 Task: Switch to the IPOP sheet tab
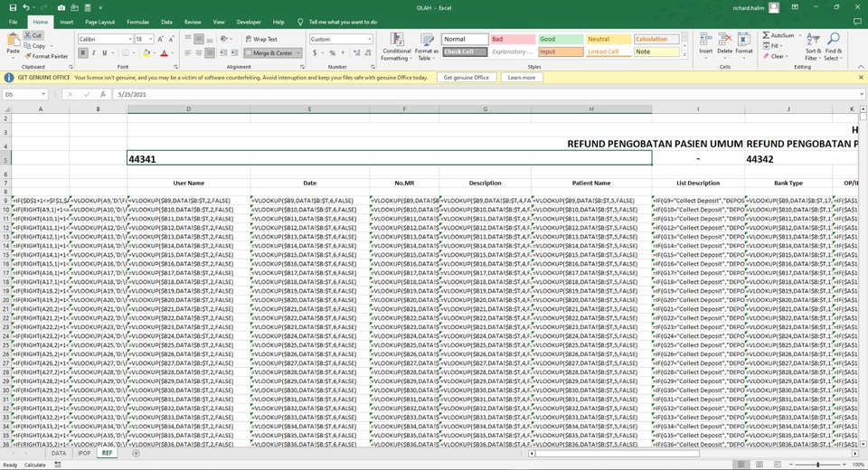click(x=84, y=453)
